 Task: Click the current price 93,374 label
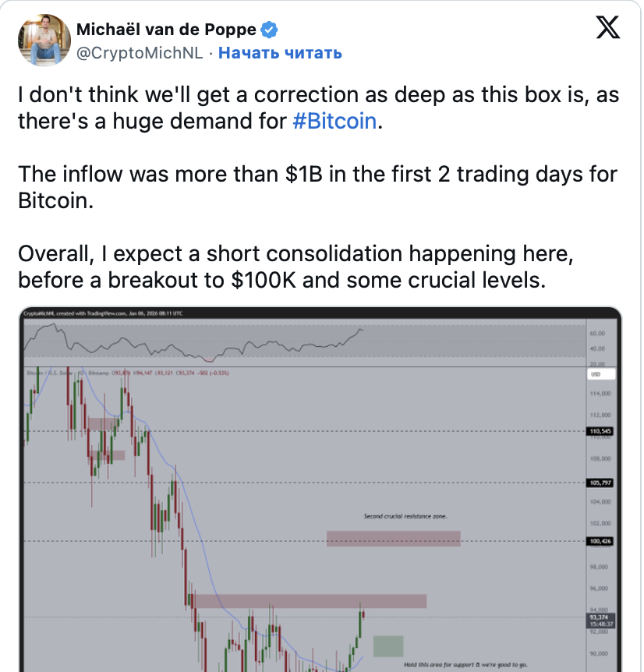pyautogui.click(x=599, y=617)
